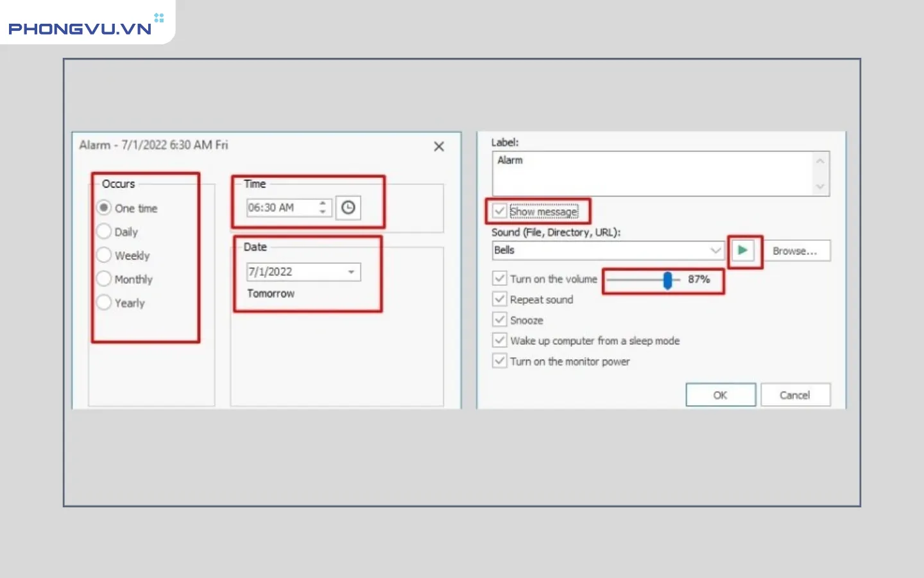Select the Daily occurrence option
The image size is (924, 578).
click(104, 231)
